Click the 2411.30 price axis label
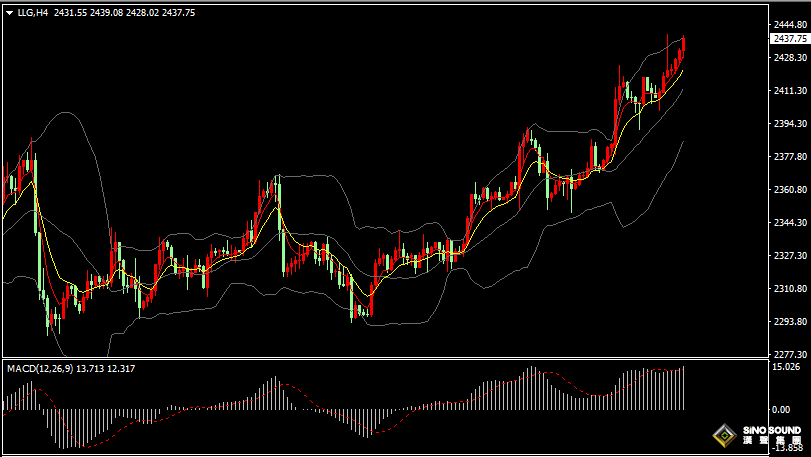 [789, 91]
